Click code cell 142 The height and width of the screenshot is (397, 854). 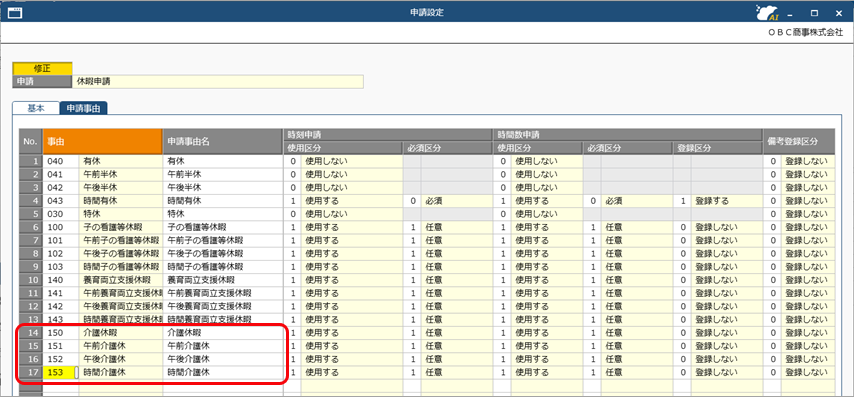tap(61, 306)
